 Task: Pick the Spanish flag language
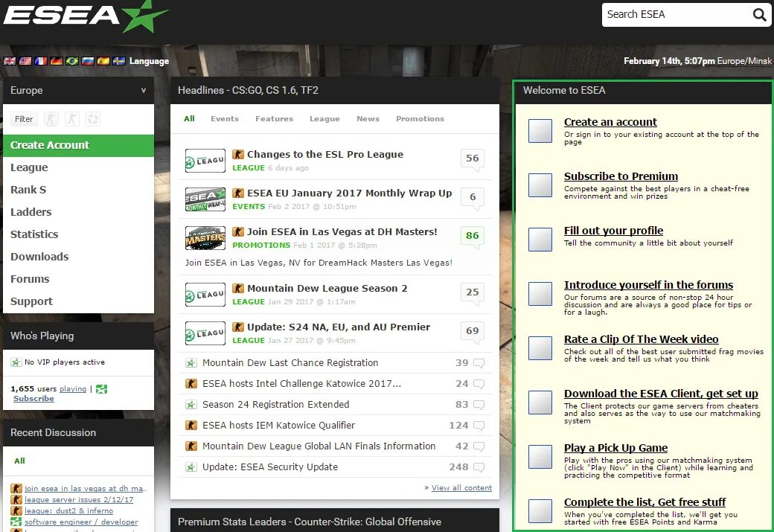103,61
